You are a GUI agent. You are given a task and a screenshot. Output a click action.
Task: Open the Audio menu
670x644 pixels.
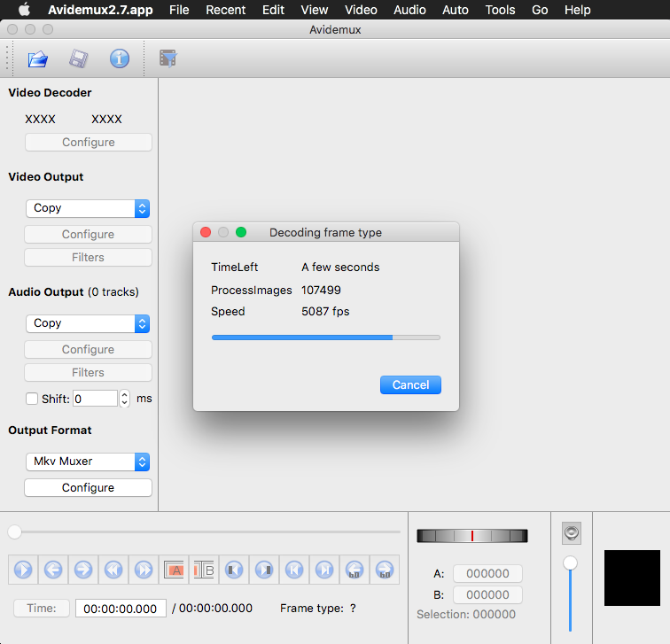[x=409, y=10]
